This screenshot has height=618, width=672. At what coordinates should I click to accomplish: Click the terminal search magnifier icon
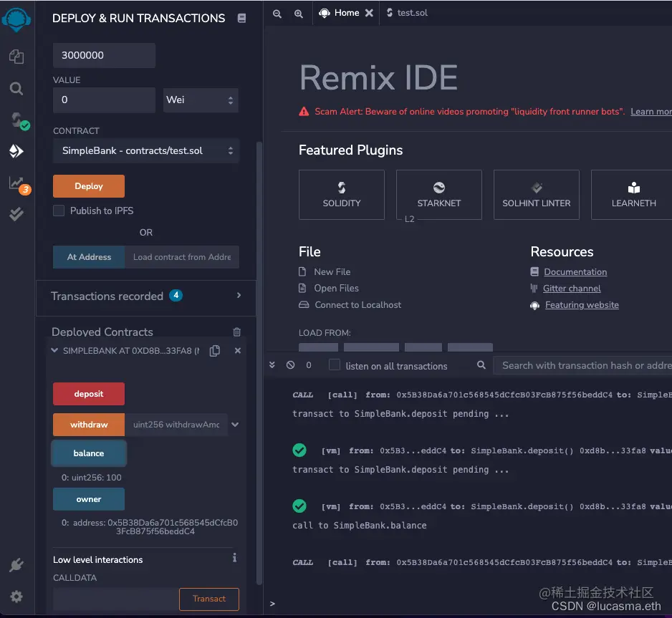coord(481,365)
